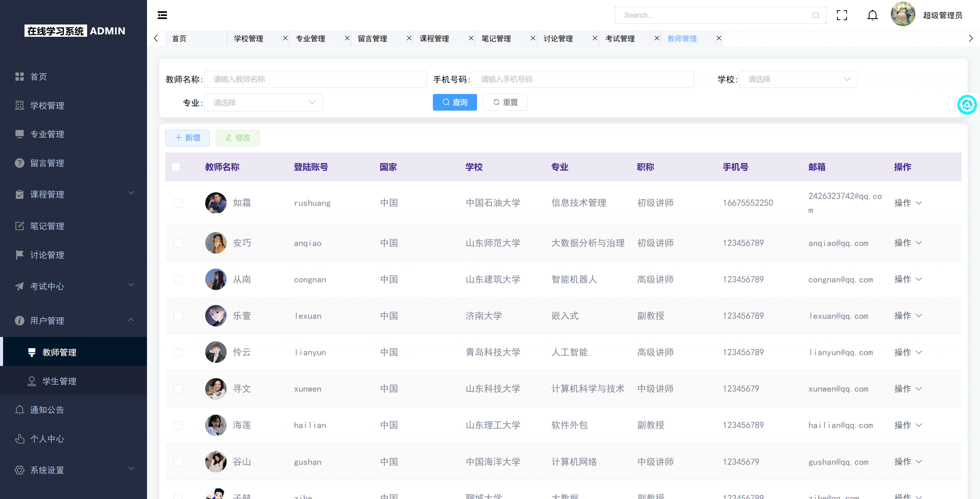Check the row for teacher 如霜

point(178,203)
